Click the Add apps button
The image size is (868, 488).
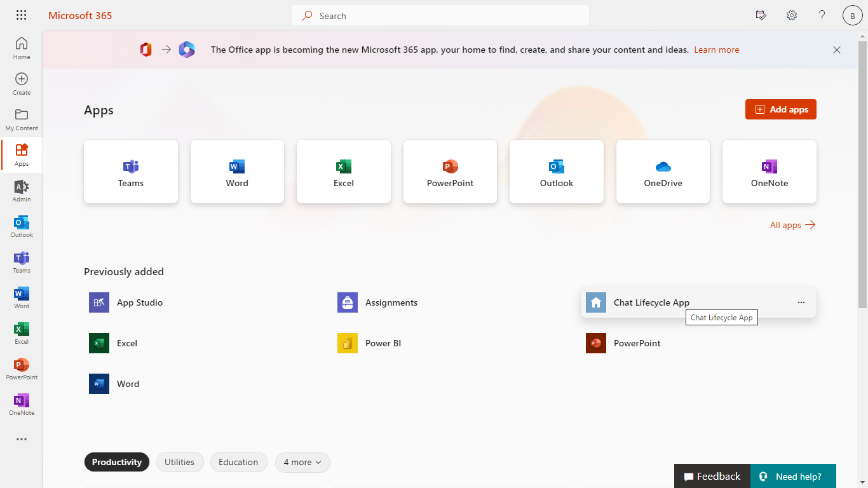tap(781, 109)
